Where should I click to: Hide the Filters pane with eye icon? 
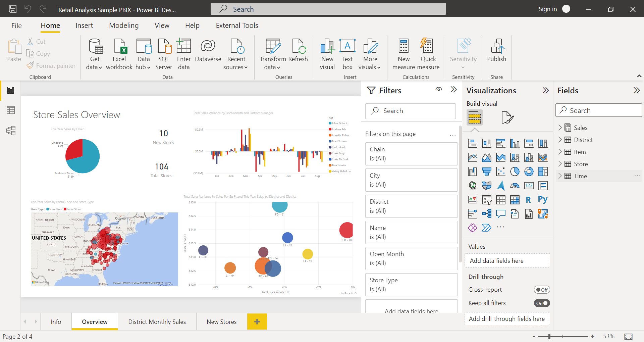[439, 90]
